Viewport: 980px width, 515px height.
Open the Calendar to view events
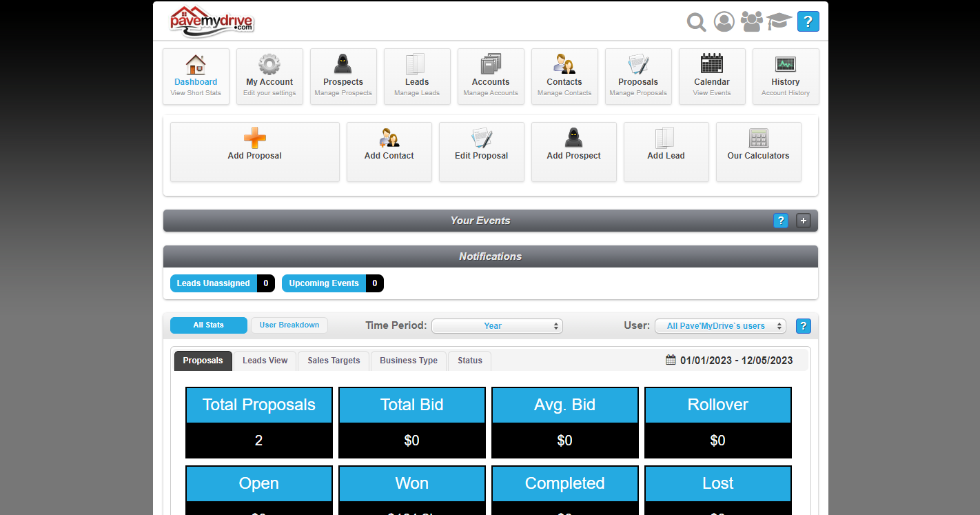(712, 77)
